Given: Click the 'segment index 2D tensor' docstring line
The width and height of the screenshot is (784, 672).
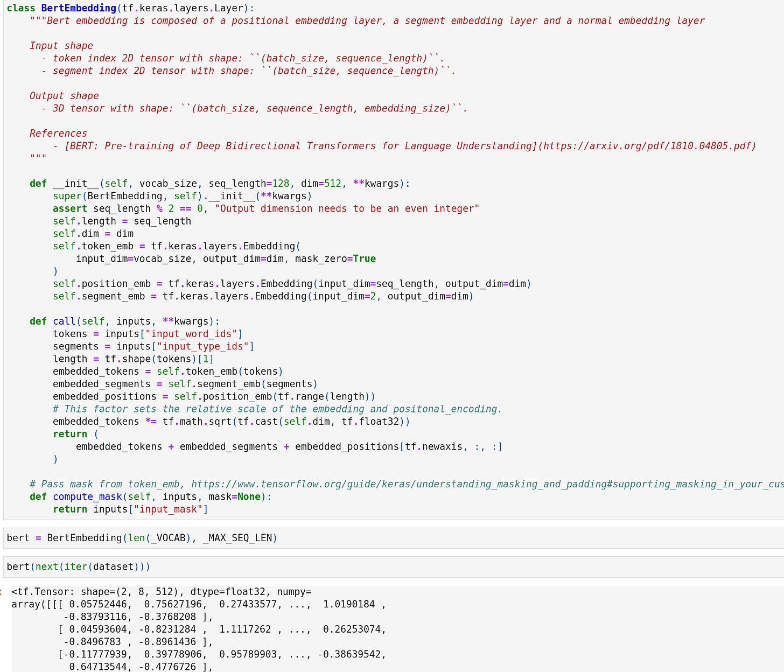Looking at the screenshot, I should click(248, 71).
